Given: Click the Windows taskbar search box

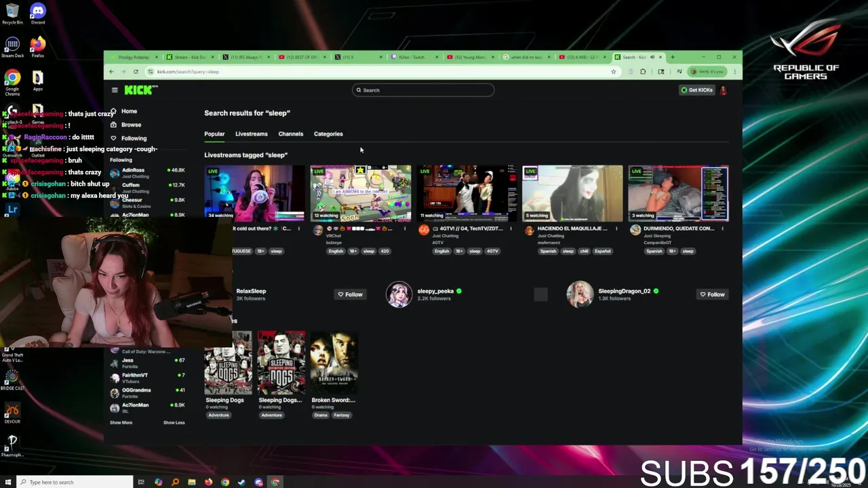Looking at the screenshot, I should (73, 482).
